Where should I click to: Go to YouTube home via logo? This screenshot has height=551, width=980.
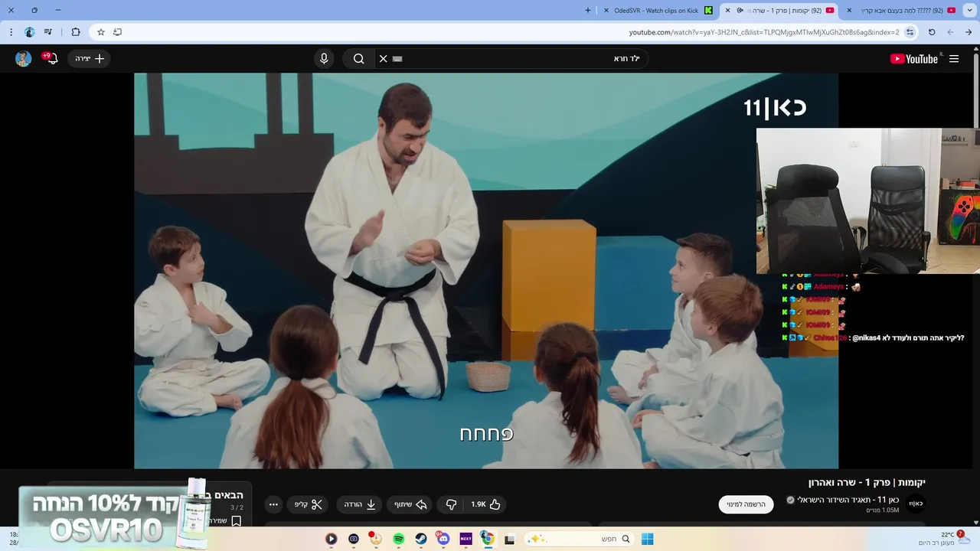coord(913,59)
